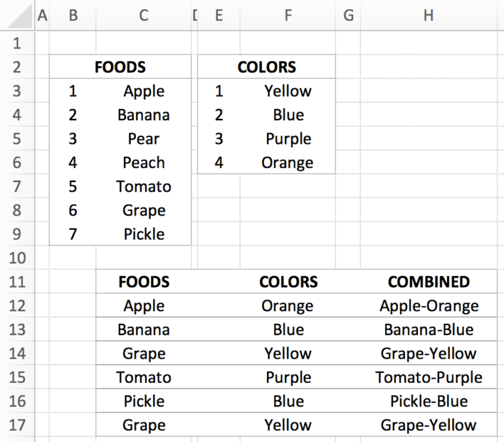Select column G header
This screenshot has height=442, width=504.
(348, 15)
